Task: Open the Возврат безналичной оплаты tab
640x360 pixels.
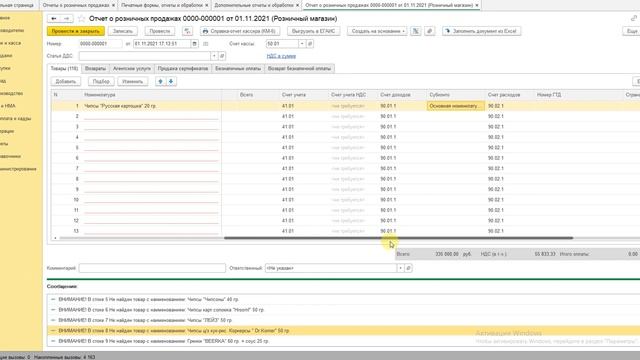Action: pos(299,69)
